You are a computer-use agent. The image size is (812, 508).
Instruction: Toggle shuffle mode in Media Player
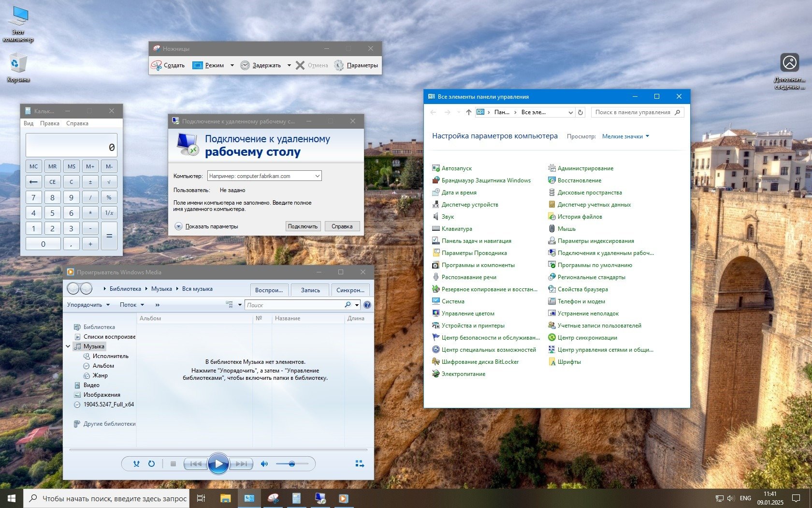click(x=136, y=463)
